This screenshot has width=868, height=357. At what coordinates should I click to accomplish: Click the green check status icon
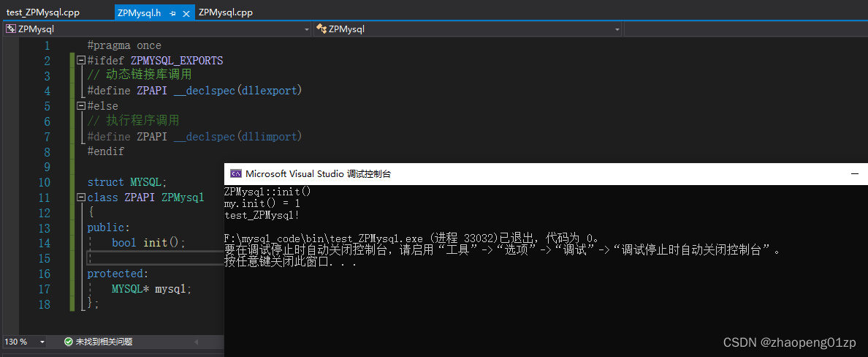68,342
